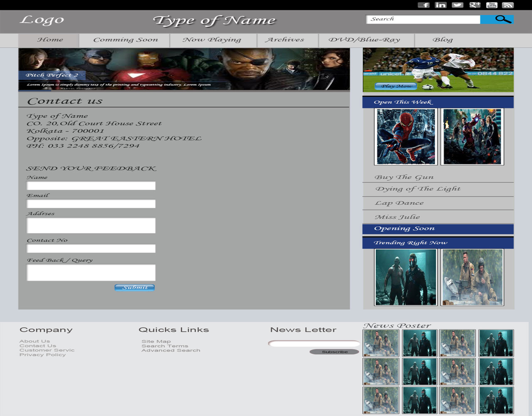The height and width of the screenshot is (416, 532).
Task: Open the Twitter bird icon
Action: [458, 5]
